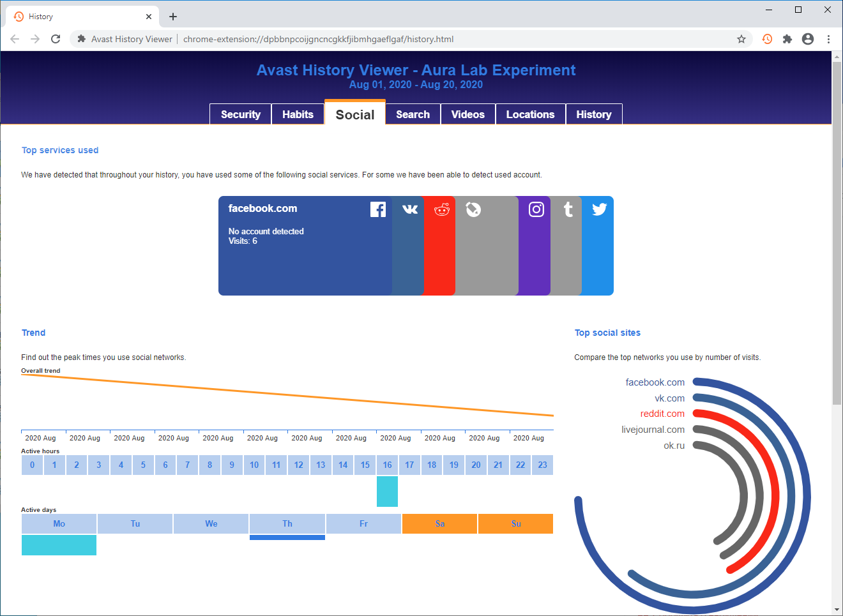The height and width of the screenshot is (616, 843).
Task: Click the Avast History extension icon in toolbar
Action: point(767,39)
